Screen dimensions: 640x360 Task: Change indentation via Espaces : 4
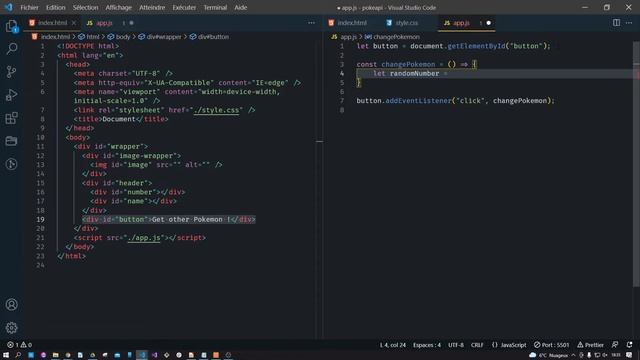pyautogui.click(x=427, y=345)
